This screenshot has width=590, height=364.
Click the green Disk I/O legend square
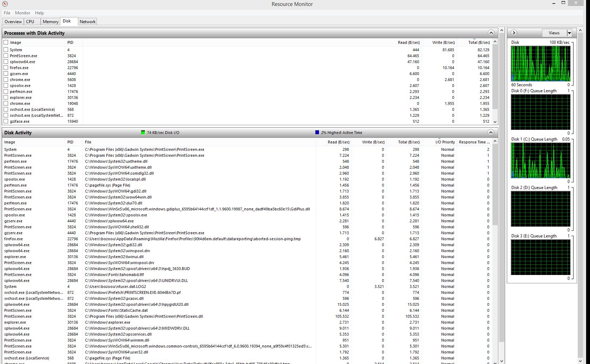tap(143, 133)
